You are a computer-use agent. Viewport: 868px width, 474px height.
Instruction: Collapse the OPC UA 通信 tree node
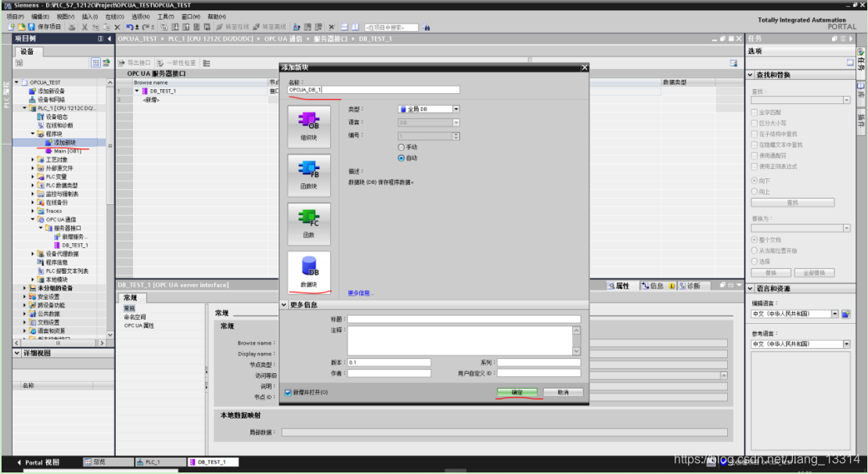tap(33, 220)
